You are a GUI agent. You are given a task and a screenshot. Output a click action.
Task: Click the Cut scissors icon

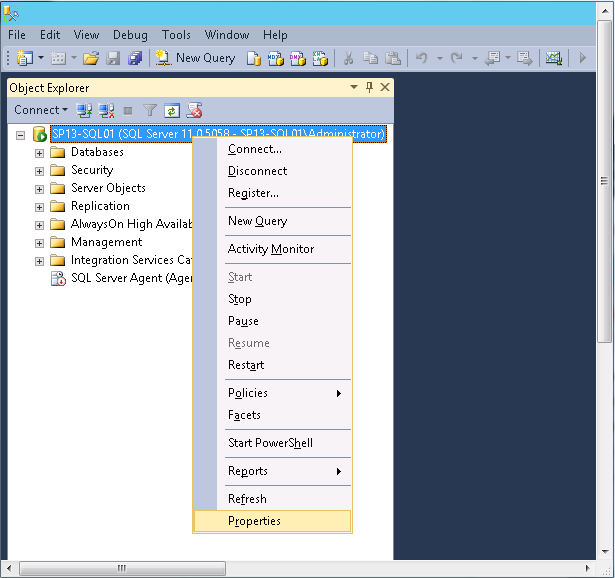(348, 58)
